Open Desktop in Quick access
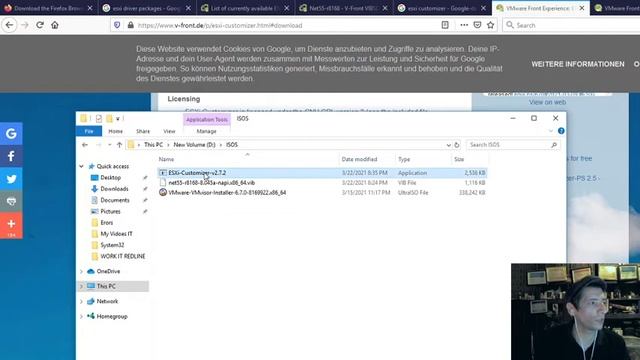This screenshot has width=640, height=360. point(111,178)
